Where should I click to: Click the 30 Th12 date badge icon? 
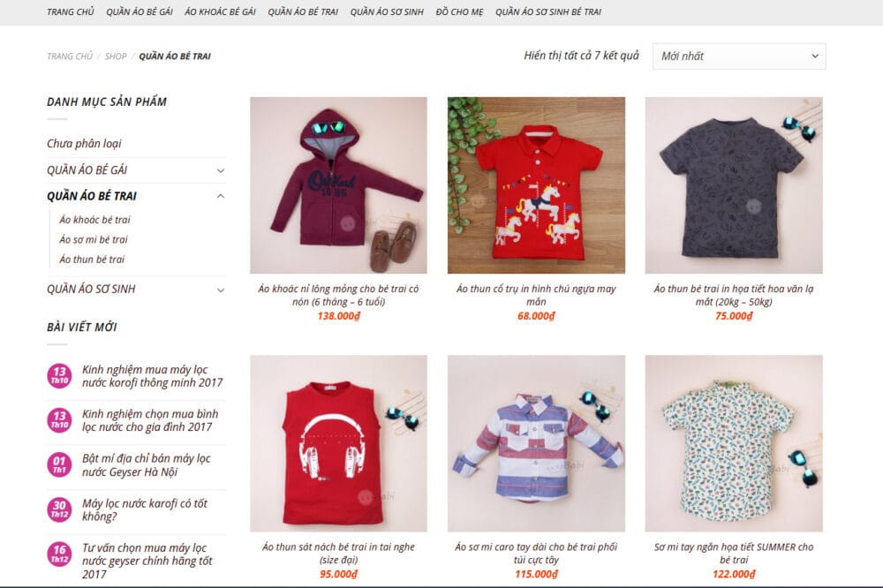coord(59,509)
